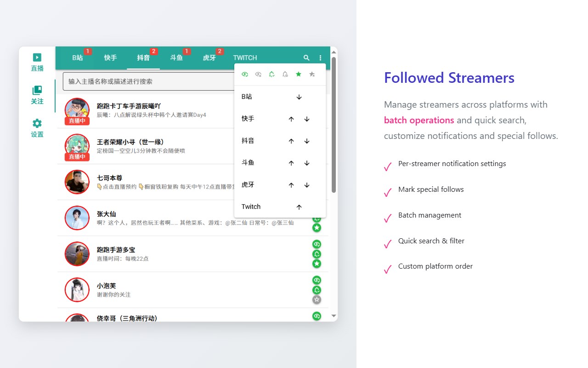Batch hide streamers with gray eye icon
The height and width of the screenshot is (368, 588).
[258, 74]
